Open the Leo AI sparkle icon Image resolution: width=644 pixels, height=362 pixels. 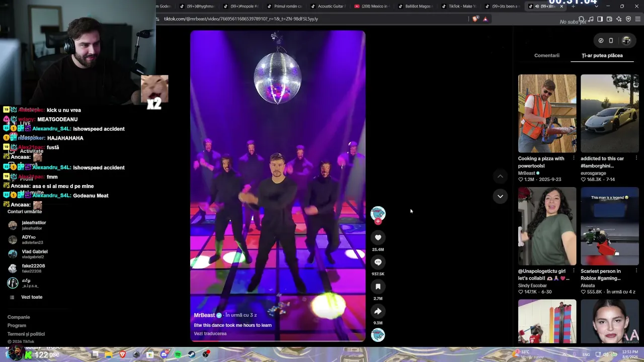619,19
